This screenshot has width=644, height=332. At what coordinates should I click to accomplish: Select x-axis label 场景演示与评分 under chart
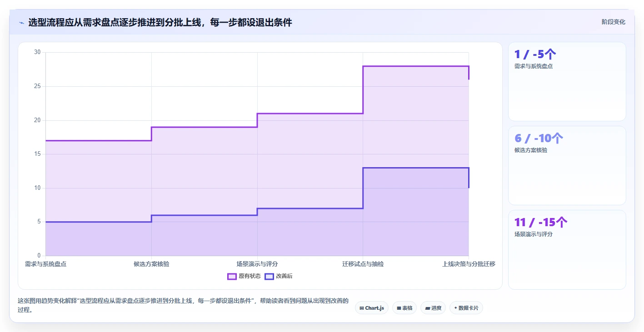pyautogui.click(x=257, y=264)
